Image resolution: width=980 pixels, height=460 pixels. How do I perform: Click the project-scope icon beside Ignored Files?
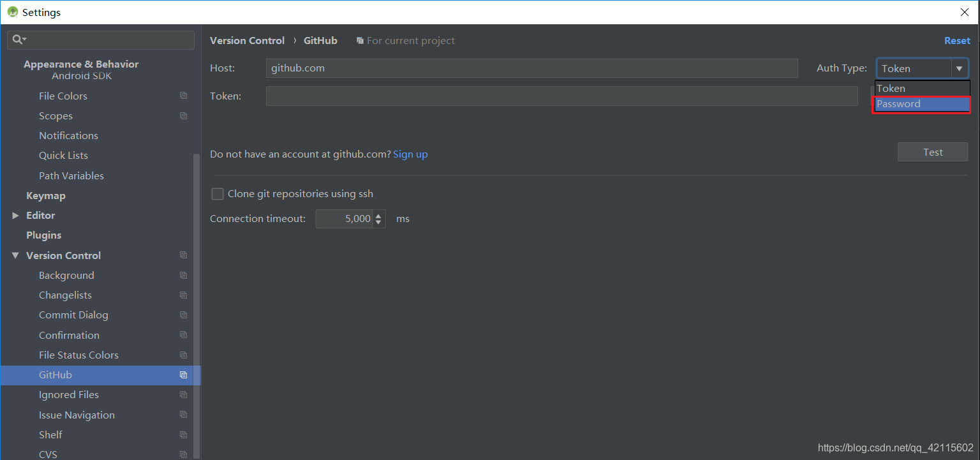coord(184,394)
